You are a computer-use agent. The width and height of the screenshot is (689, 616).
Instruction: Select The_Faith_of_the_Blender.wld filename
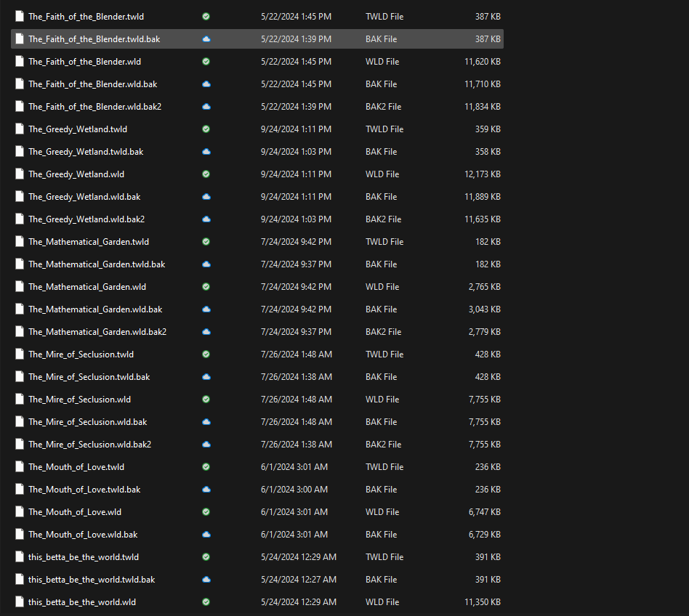coord(85,62)
